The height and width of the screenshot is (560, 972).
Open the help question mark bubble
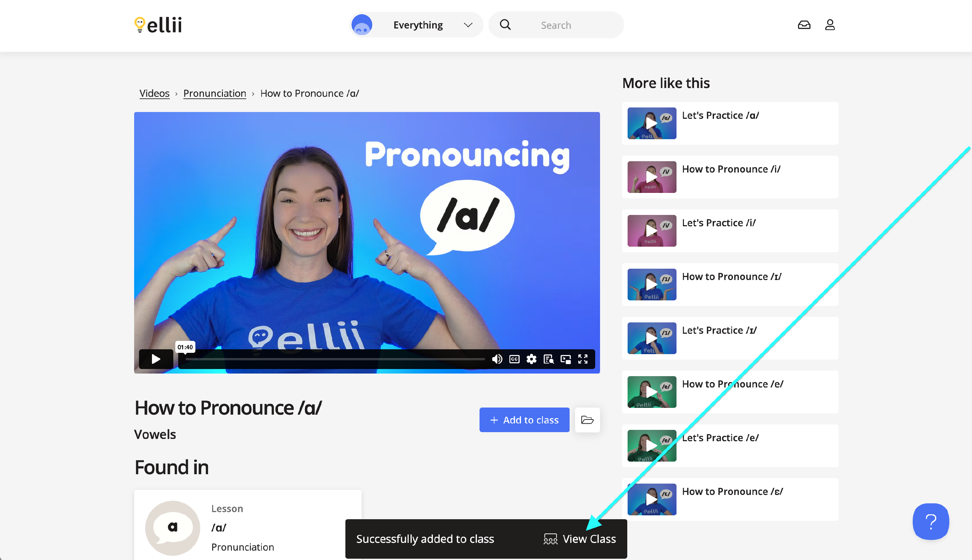pos(931,521)
